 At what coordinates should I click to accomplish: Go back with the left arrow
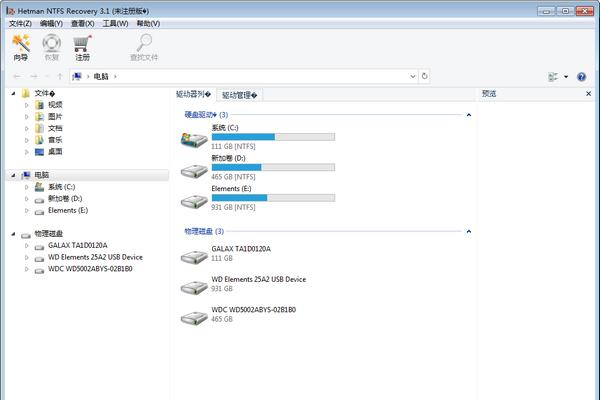coord(17,77)
